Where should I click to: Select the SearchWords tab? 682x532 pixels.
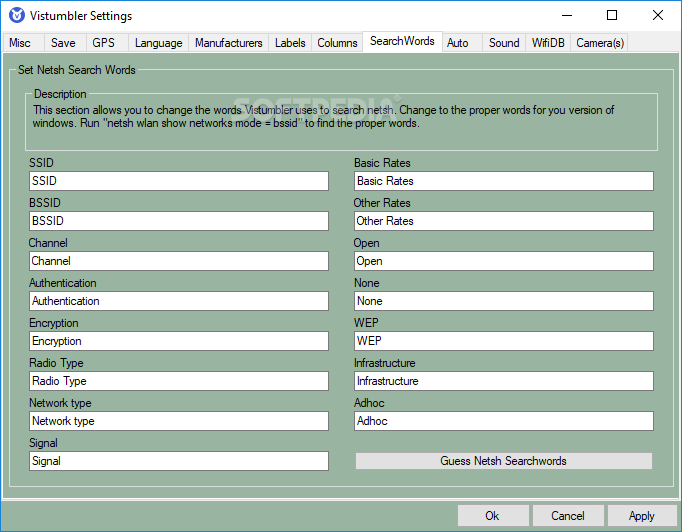(402, 41)
